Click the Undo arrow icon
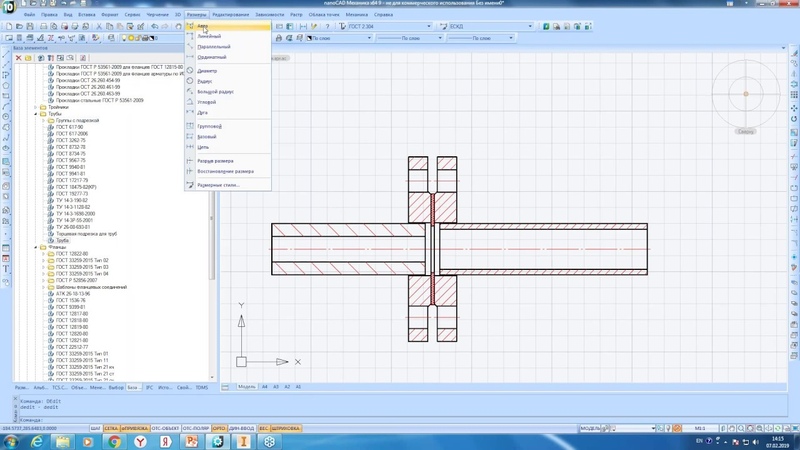The image size is (800, 450). click(x=155, y=26)
